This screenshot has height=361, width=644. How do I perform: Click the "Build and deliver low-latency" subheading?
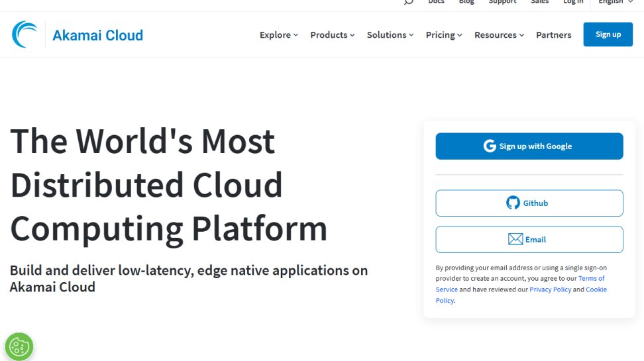click(189, 278)
